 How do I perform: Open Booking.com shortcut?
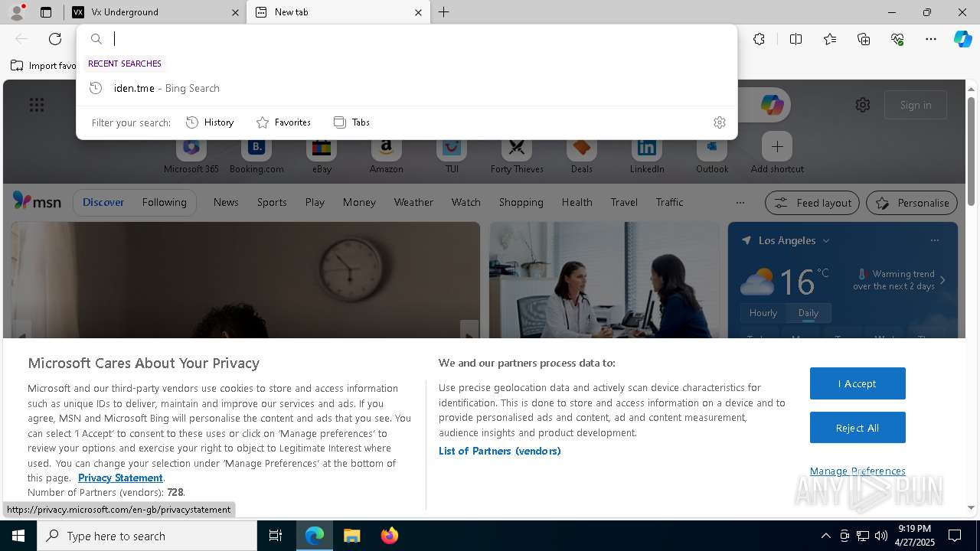click(256, 155)
